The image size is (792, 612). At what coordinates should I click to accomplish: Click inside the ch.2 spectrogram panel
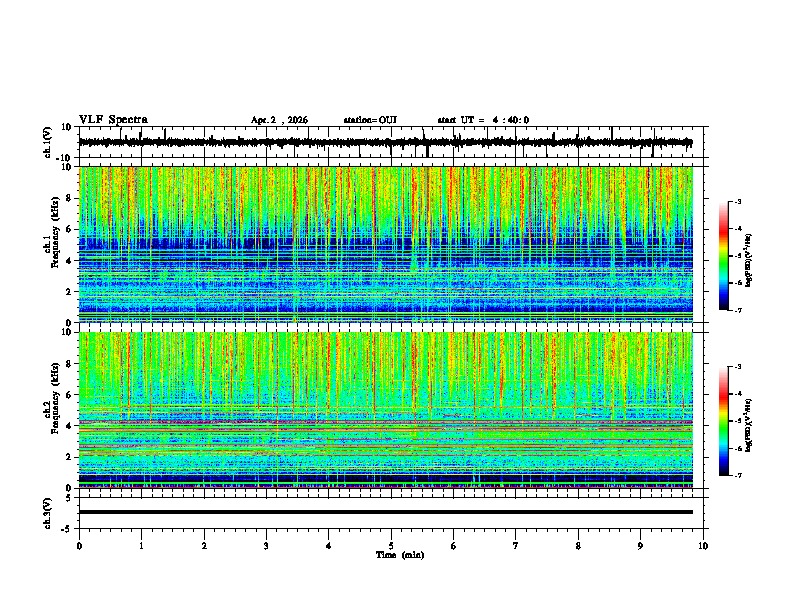click(385, 410)
